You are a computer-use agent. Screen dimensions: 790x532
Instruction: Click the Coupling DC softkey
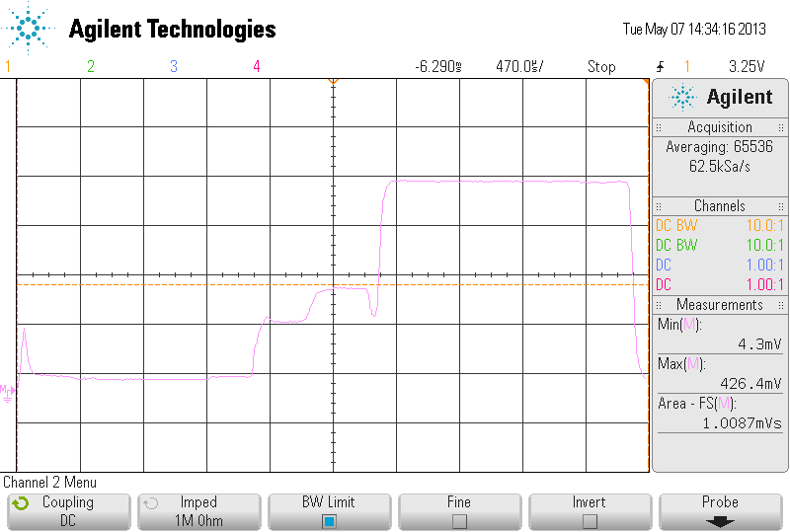tap(69, 511)
